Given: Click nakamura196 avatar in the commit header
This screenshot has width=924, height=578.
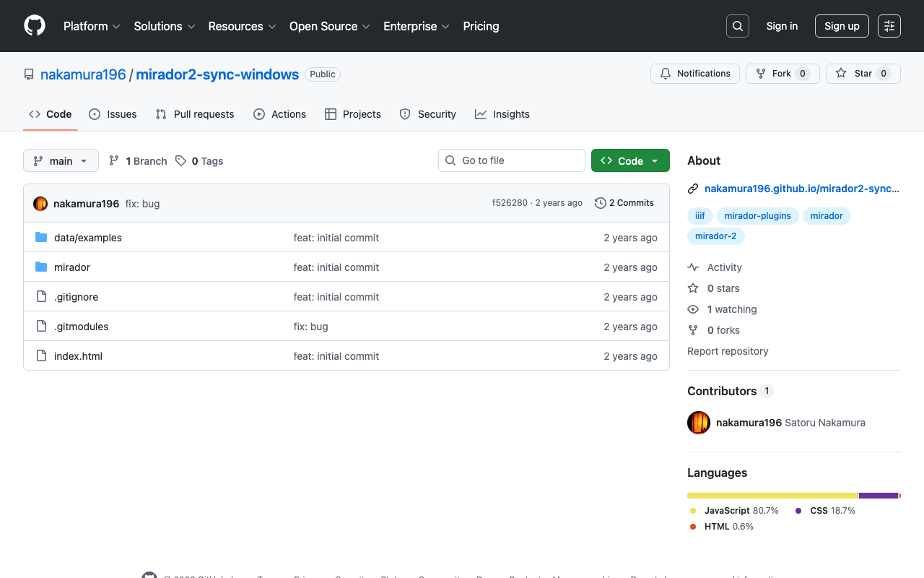Looking at the screenshot, I should click(x=40, y=204).
